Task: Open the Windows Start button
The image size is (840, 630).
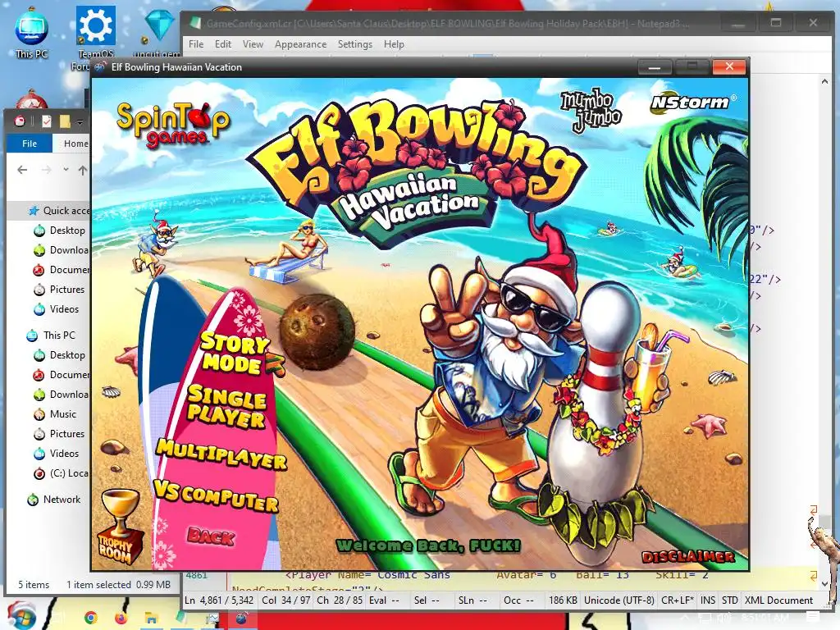Action: (20, 617)
